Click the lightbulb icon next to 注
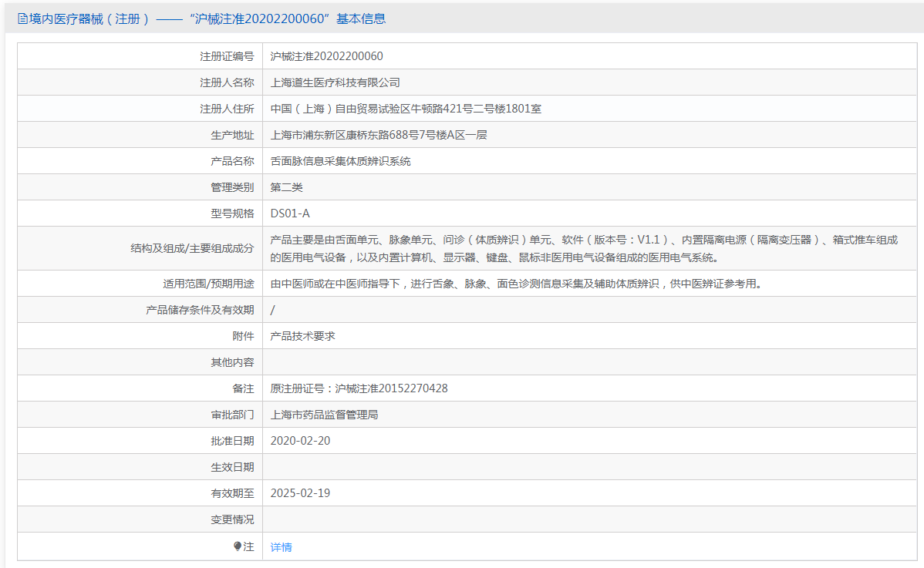This screenshot has width=924, height=568. click(238, 547)
